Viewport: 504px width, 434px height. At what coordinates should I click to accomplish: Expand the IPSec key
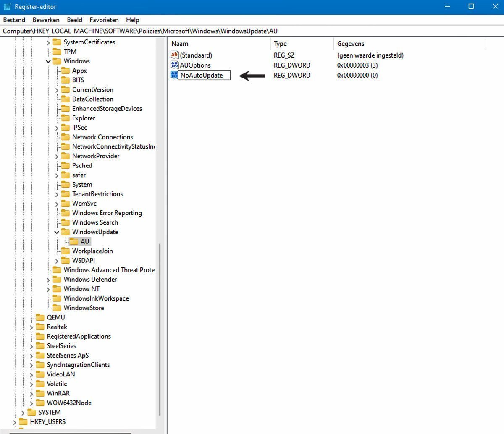[x=57, y=128]
